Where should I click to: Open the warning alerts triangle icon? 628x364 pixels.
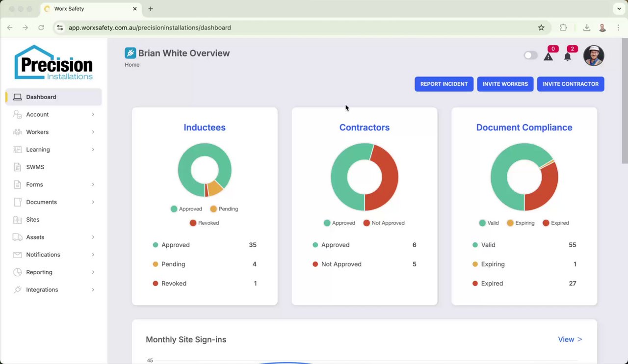point(549,56)
